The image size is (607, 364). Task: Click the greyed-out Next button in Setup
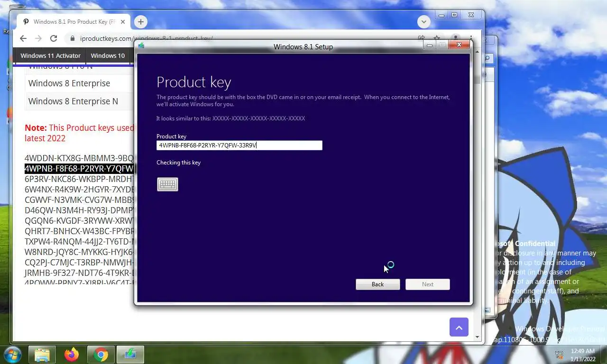[x=427, y=284]
